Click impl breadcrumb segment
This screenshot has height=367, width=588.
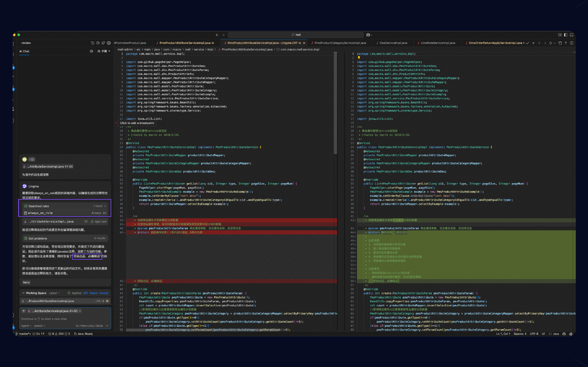210,49
